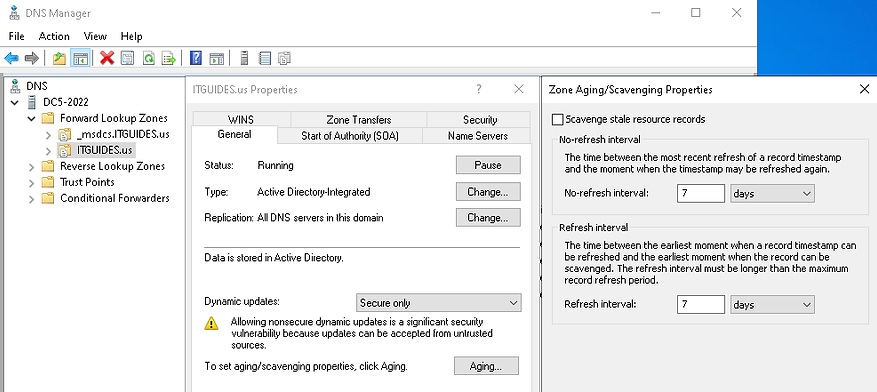Click the Pause button

point(488,165)
